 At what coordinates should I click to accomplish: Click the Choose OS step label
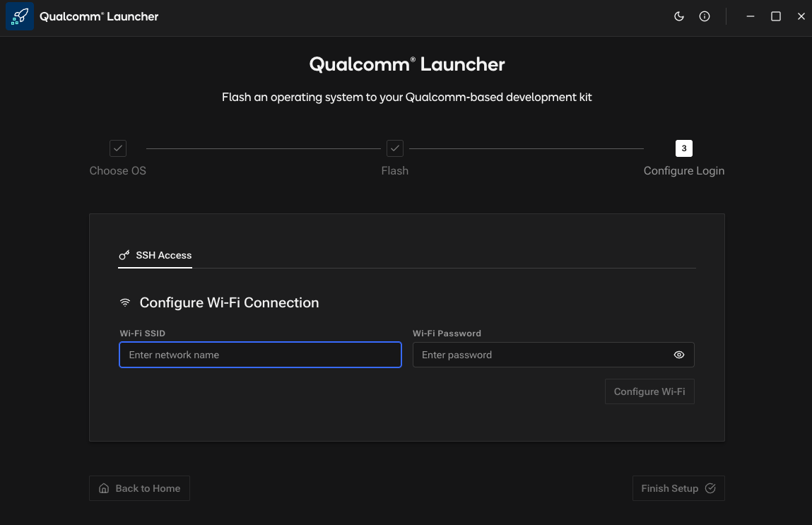point(117,171)
